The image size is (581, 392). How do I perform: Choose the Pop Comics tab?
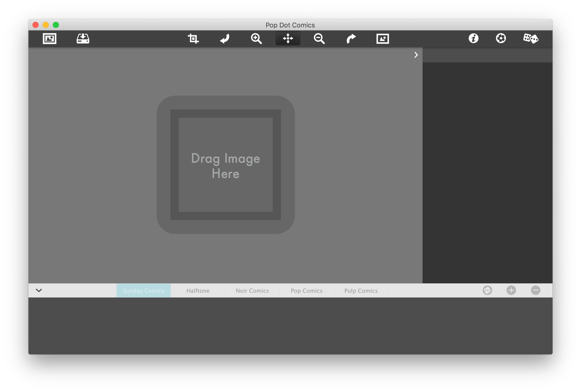coord(306,290)
